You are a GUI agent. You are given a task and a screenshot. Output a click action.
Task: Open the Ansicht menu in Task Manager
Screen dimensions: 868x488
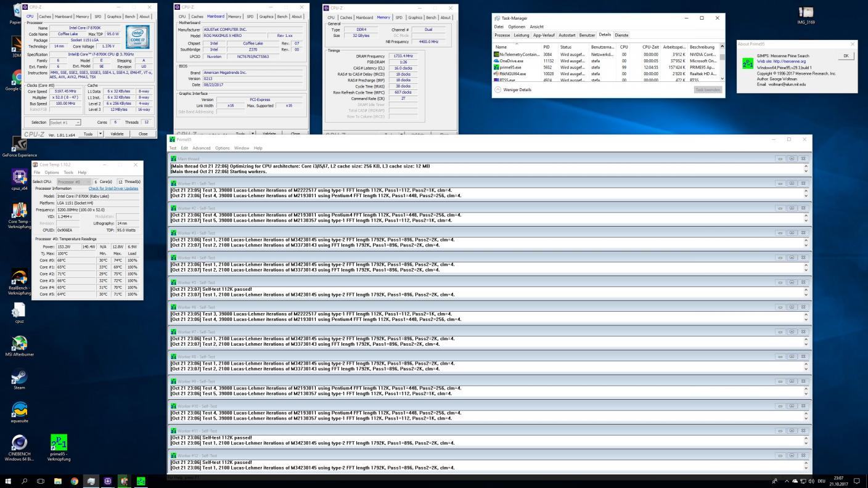(537, 26)
